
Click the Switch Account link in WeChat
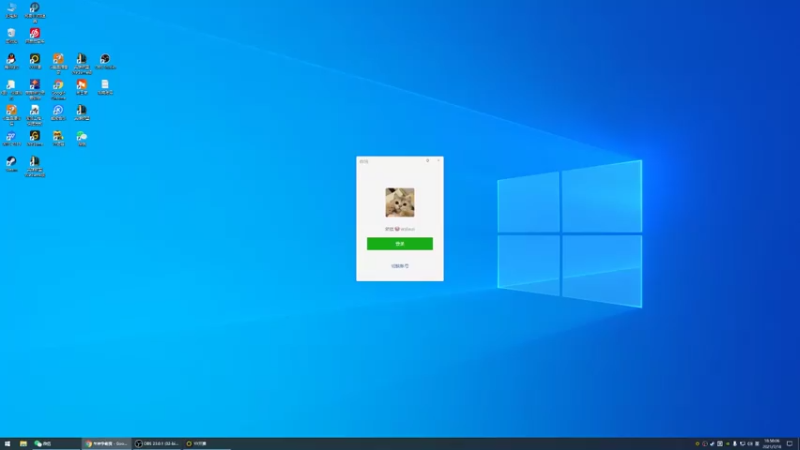[399, 266]
